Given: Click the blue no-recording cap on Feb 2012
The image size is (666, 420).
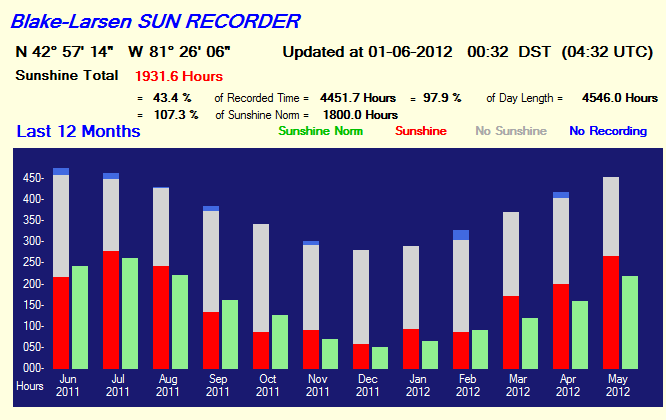Looking at the screenshot, I should pos(460,235).
